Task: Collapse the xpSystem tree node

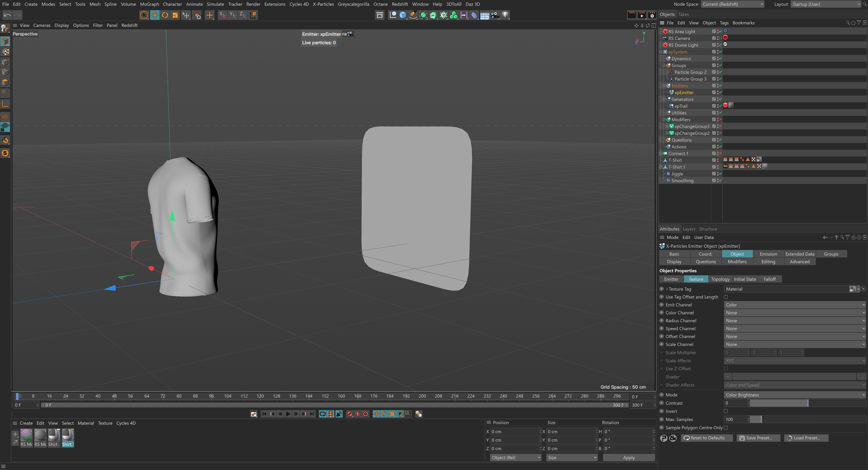Action: tap(661, 52)
